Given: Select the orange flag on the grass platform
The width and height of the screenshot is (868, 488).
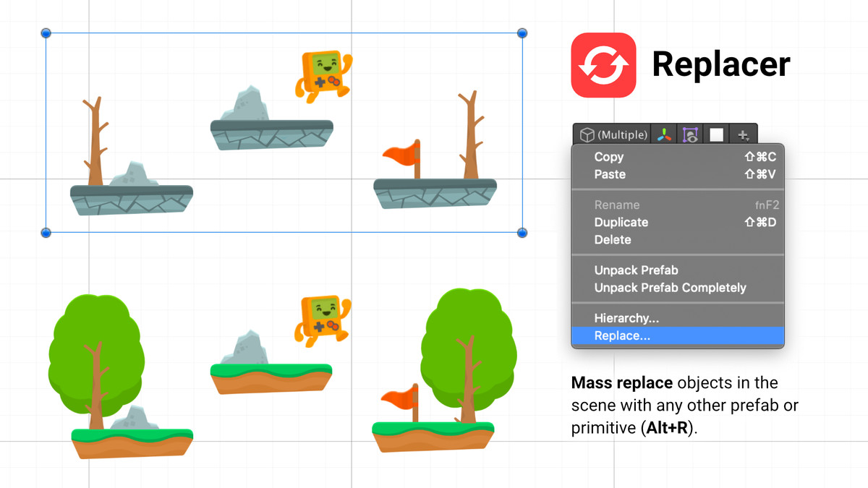Looking at the screenshot, I should (401, 403).
